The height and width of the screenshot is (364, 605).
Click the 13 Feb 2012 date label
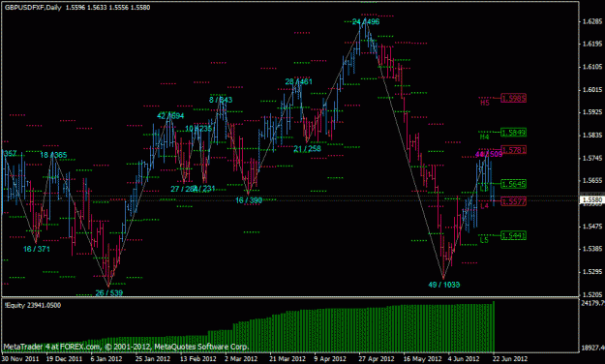point(197,358)
